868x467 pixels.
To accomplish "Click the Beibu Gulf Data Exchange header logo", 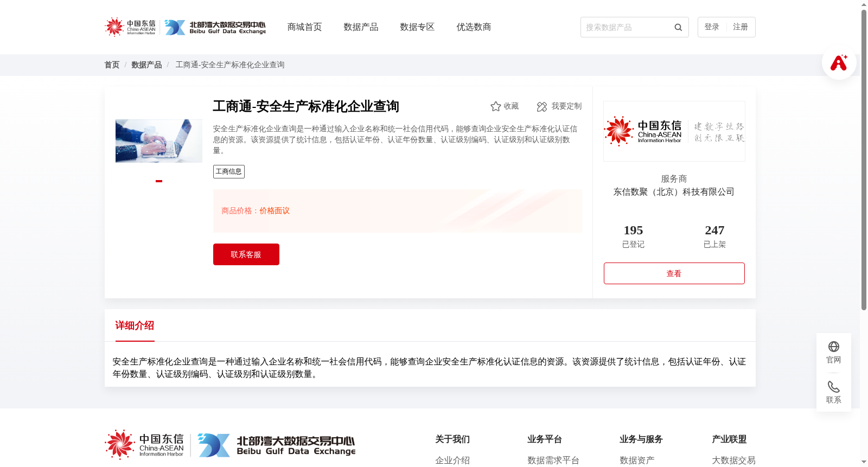I will click(x=215, y=27).
